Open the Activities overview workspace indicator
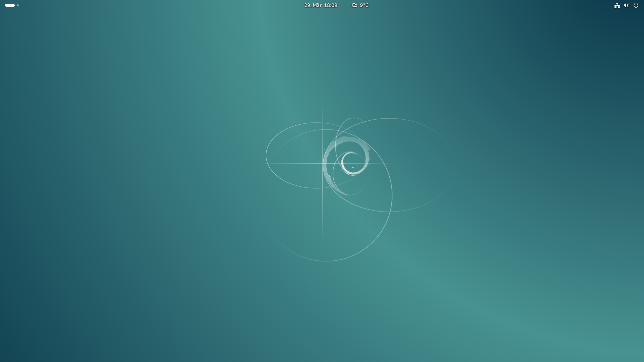The height and width of the screenshot is (362, 644). (12, 5)
